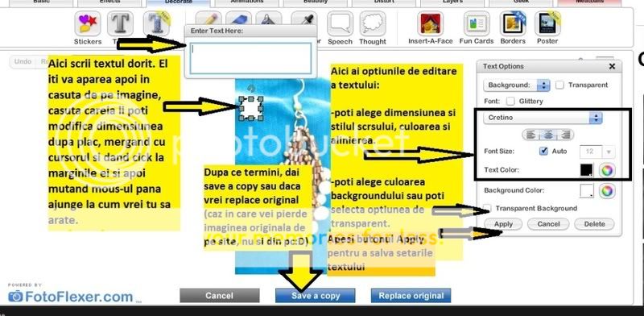Switch to the Decorate tab
The width and height of the screenshot is (644, 316).
pos(178,2)
